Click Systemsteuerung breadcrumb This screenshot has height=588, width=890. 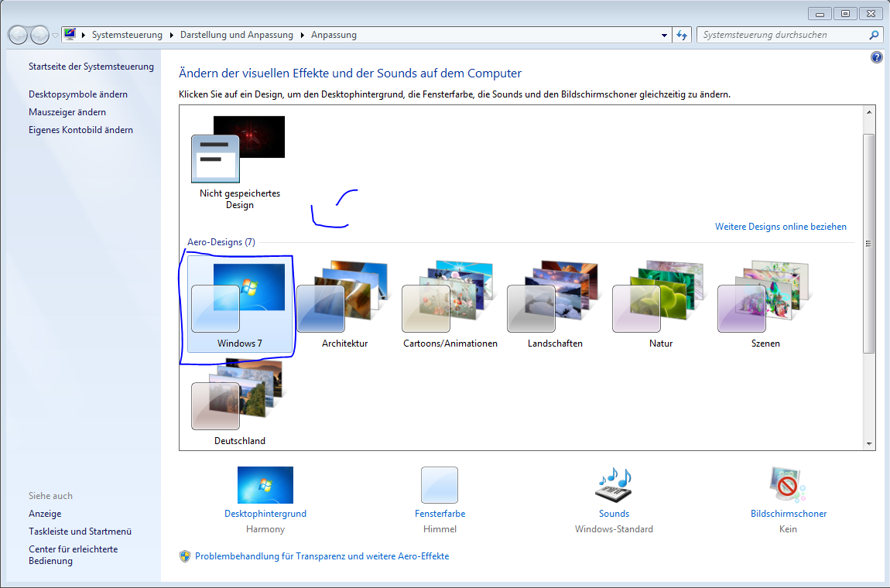[x=127, y=35]
